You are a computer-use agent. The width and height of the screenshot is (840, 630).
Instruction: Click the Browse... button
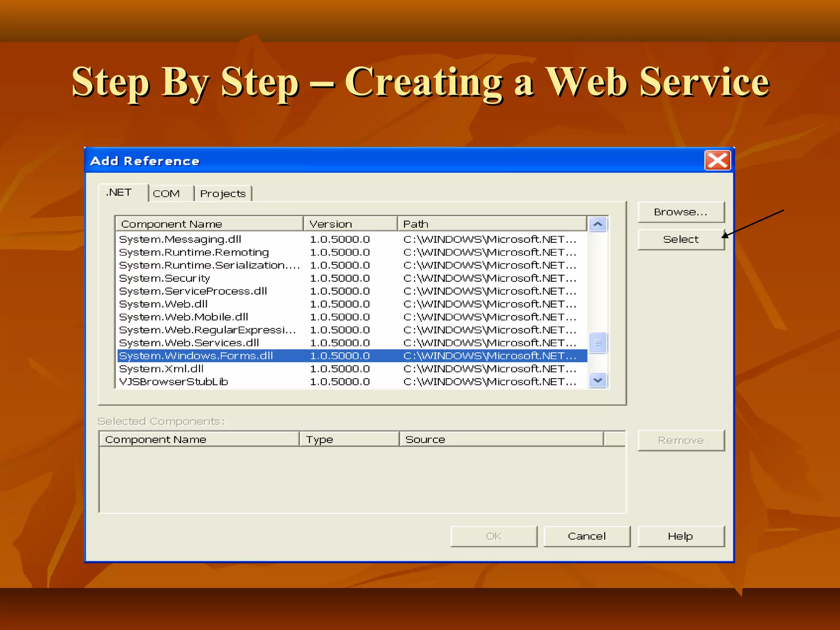tap(681, 212)
